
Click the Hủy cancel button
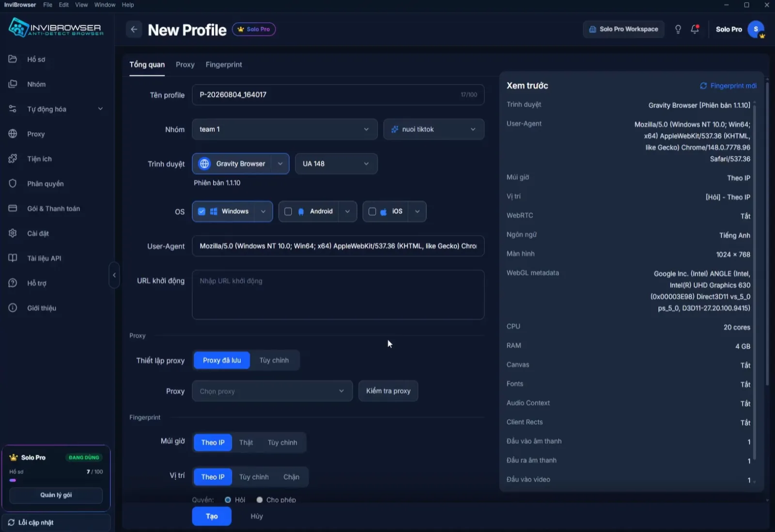[257, 516]
